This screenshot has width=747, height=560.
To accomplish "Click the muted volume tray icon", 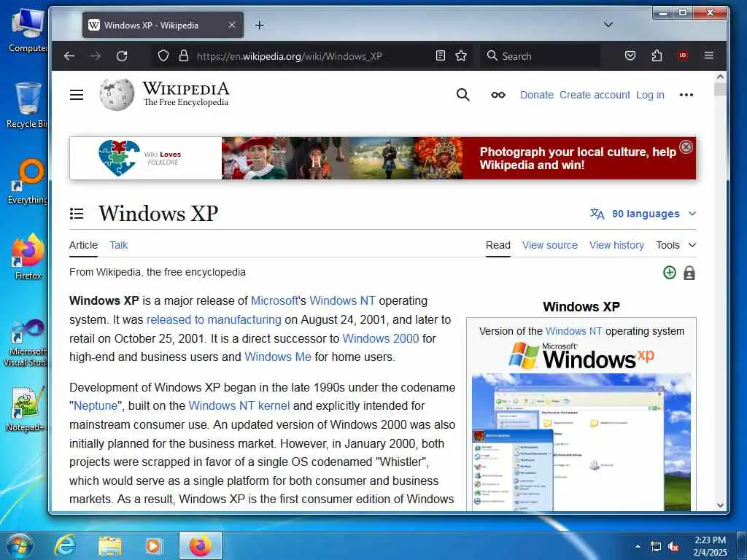I will (673, 547).
